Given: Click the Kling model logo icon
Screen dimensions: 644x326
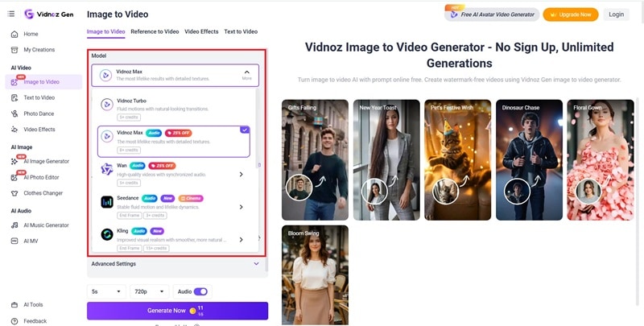Looking at the screenshot, I should coord(107,234).
